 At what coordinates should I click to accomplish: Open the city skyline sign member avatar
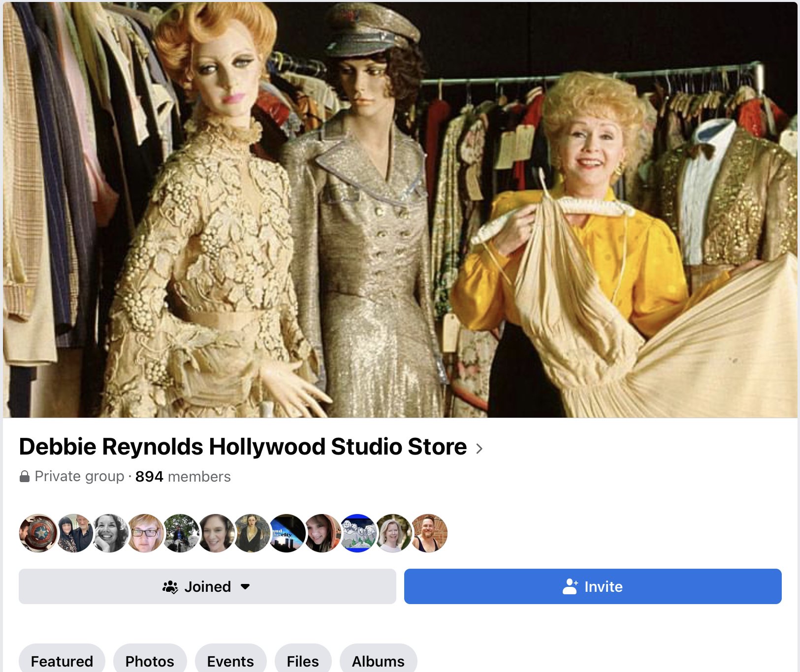[288, 533]
